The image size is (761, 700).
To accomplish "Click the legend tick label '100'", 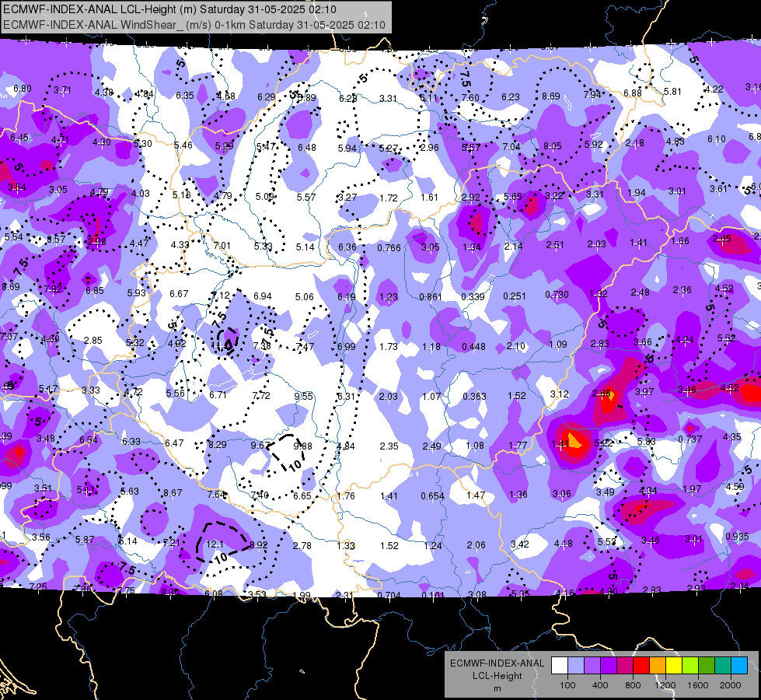I will (568, 685).
